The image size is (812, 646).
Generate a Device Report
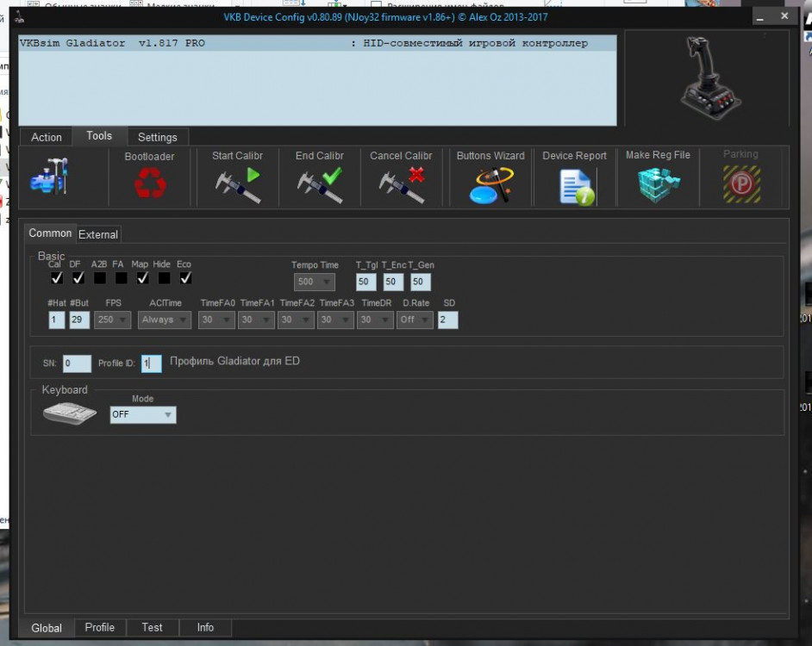click(x=575, y=185)
